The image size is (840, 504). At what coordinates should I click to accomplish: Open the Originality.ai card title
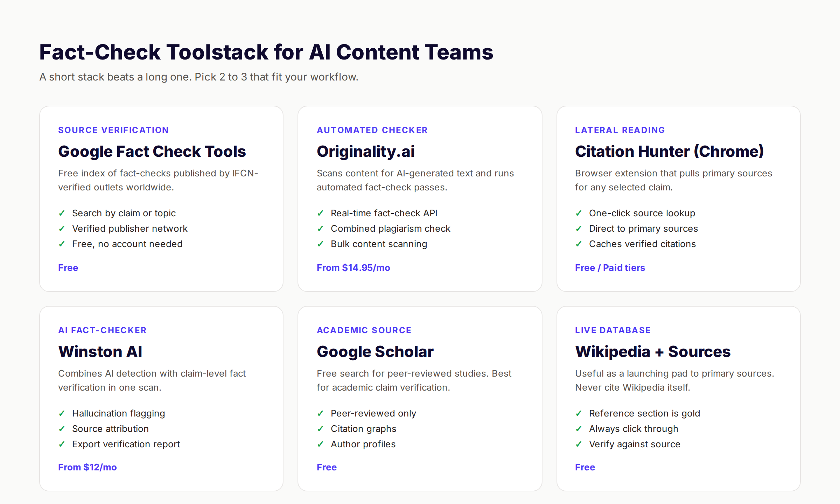pyautogui.click(x=366, y=152)
